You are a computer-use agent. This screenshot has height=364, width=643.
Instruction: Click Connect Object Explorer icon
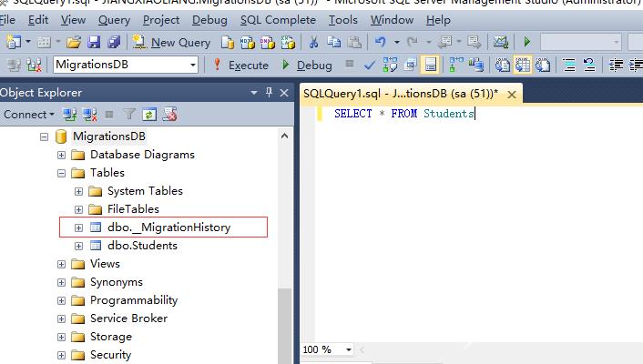tap(70, 115)
